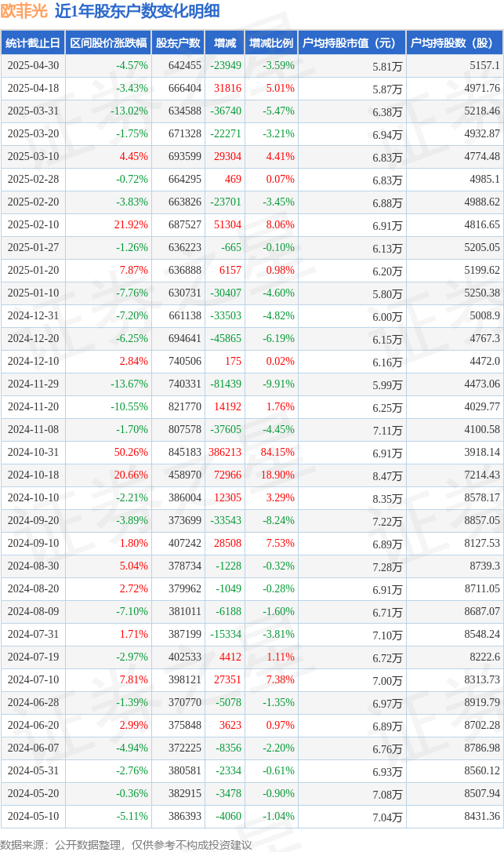Screen dimensions: 504x852
Task: Click the 386213 increase value
Action: tap(225, 452)
